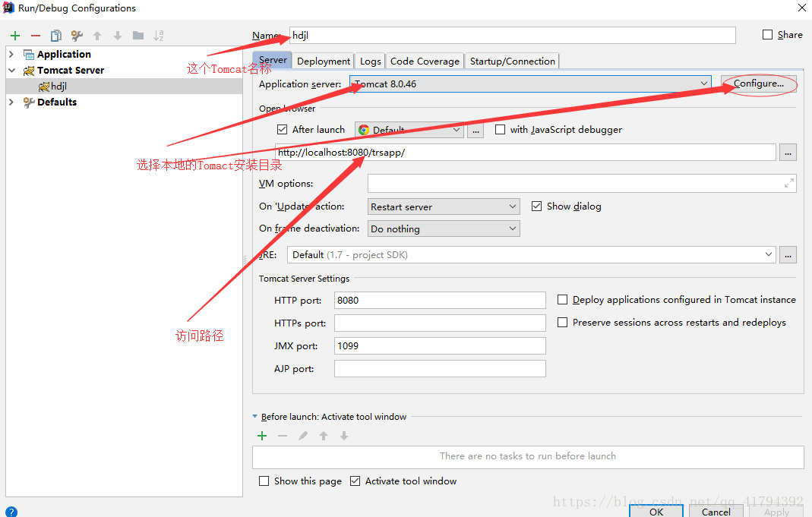Image resolution: width=812 pixels, height=517 pixels.
Task: Move configuration down arrow in left toolbar
Action: click(x=118, y=36)
